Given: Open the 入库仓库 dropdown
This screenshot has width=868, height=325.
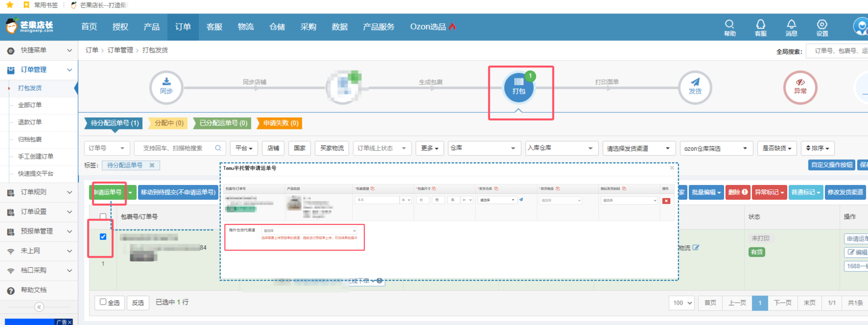Looking at the screenshot, I should click(x=562, y=148).
